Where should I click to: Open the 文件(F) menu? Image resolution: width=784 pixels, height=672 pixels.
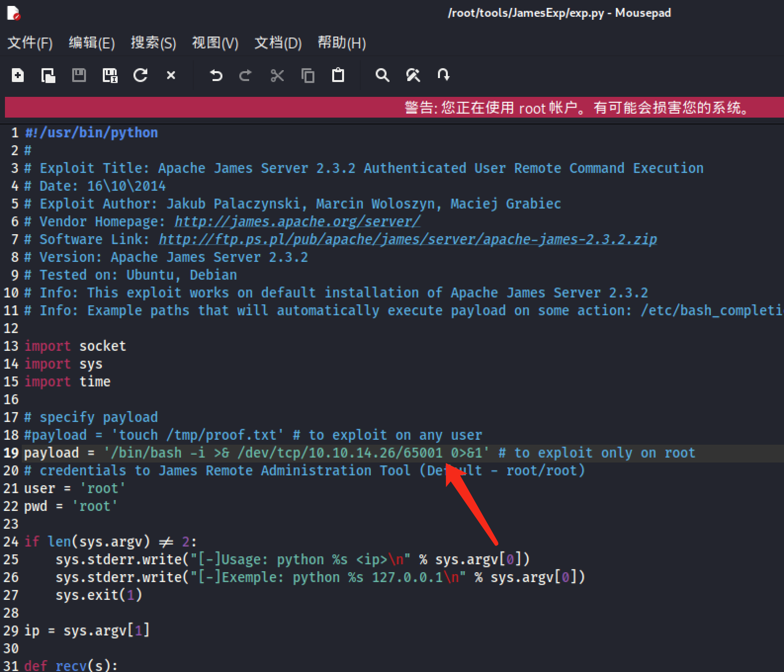click(x=30, y=43)
